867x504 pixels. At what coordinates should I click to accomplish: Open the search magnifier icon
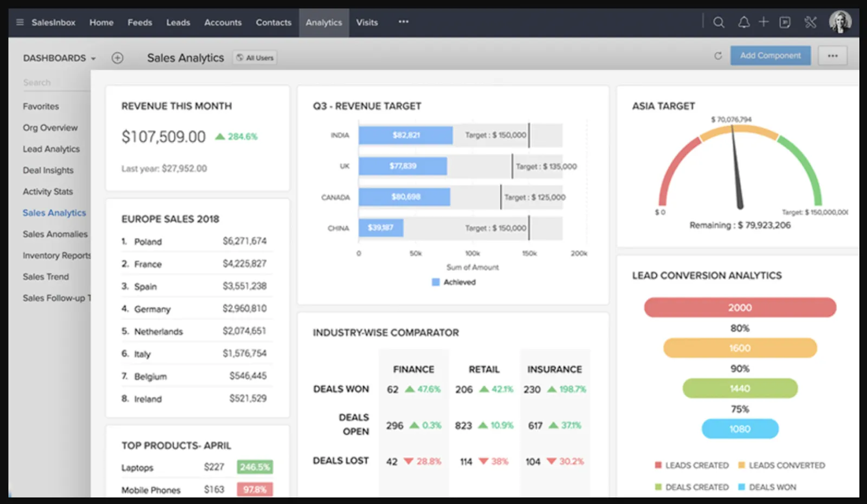719,22
